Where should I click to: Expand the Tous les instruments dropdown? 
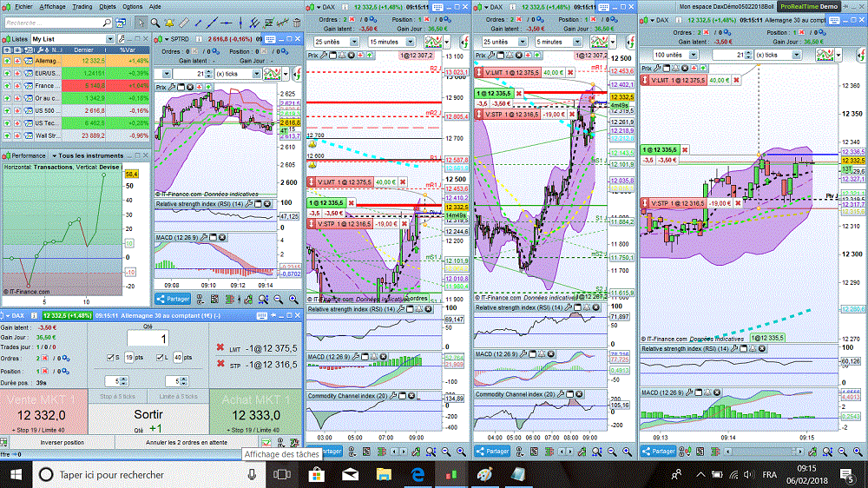tap(54, 155)
